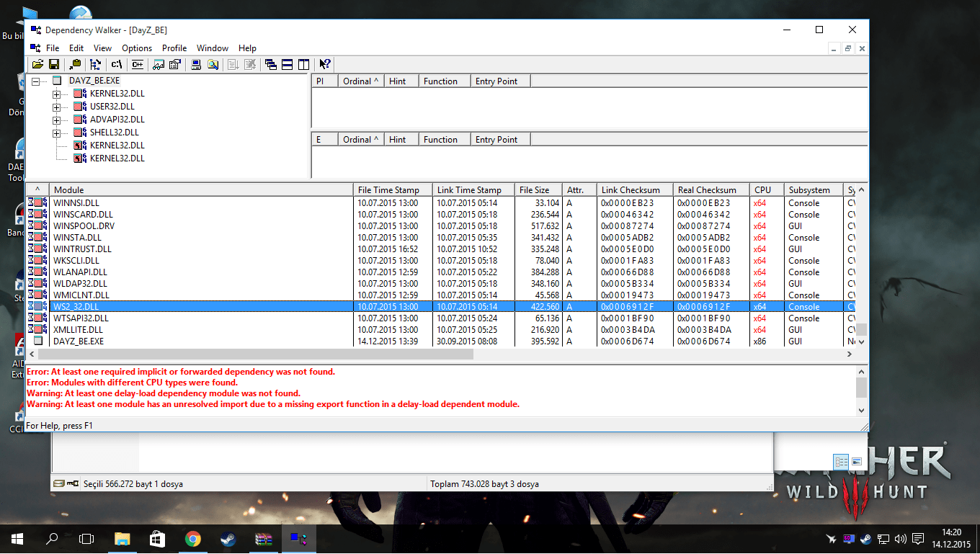Toggle the Full Paths (C:\) toolbar button

point(117,65)
